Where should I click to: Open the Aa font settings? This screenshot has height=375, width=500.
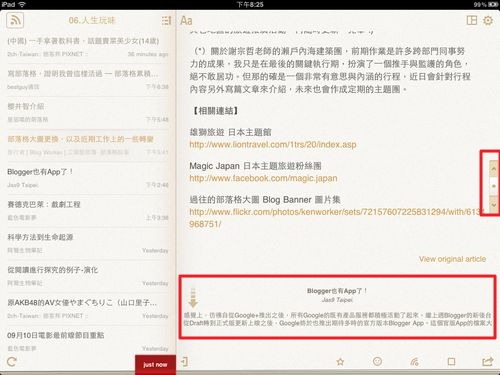coord(186,21)
